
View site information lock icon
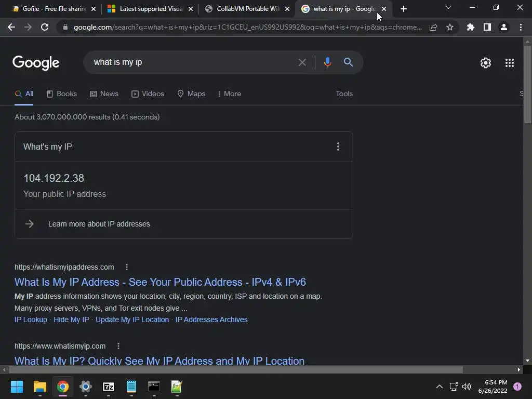point(65,27)
